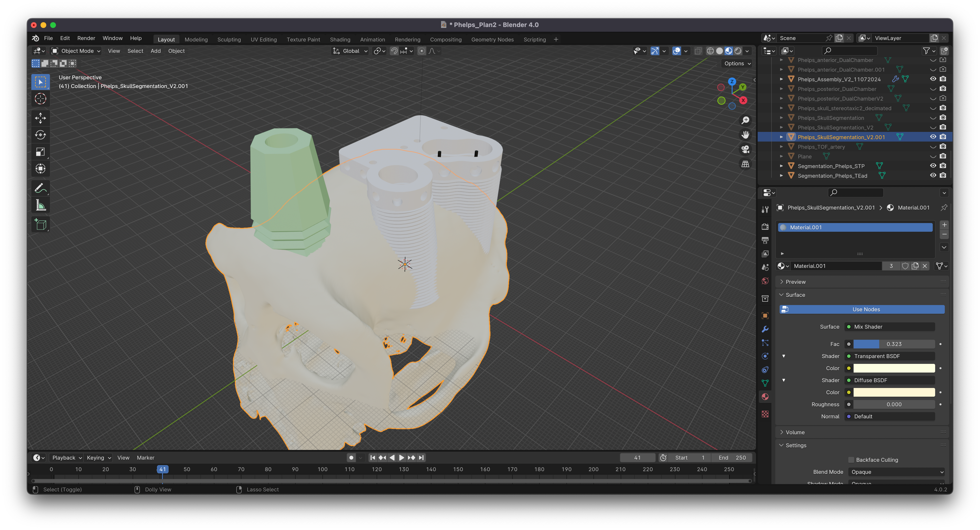Open the Blend Mode Opaque dropdown
The height and width of the screenshot is (530, 980).
[896, 472]
